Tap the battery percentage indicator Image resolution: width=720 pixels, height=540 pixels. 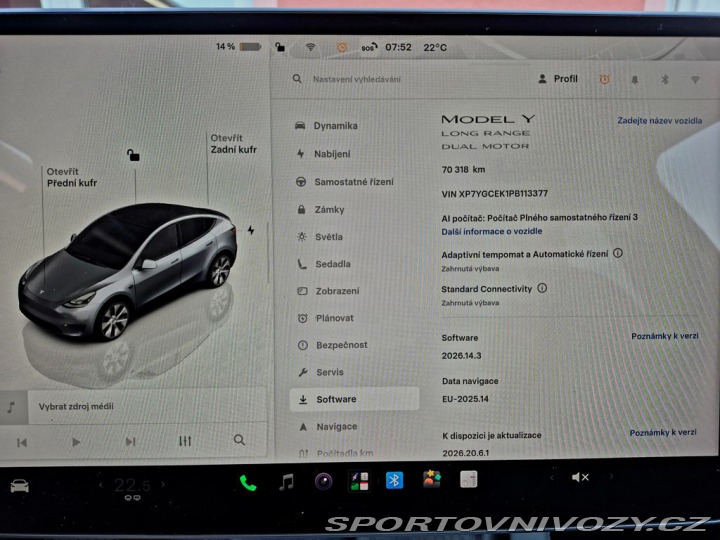(x=238, y=46)
